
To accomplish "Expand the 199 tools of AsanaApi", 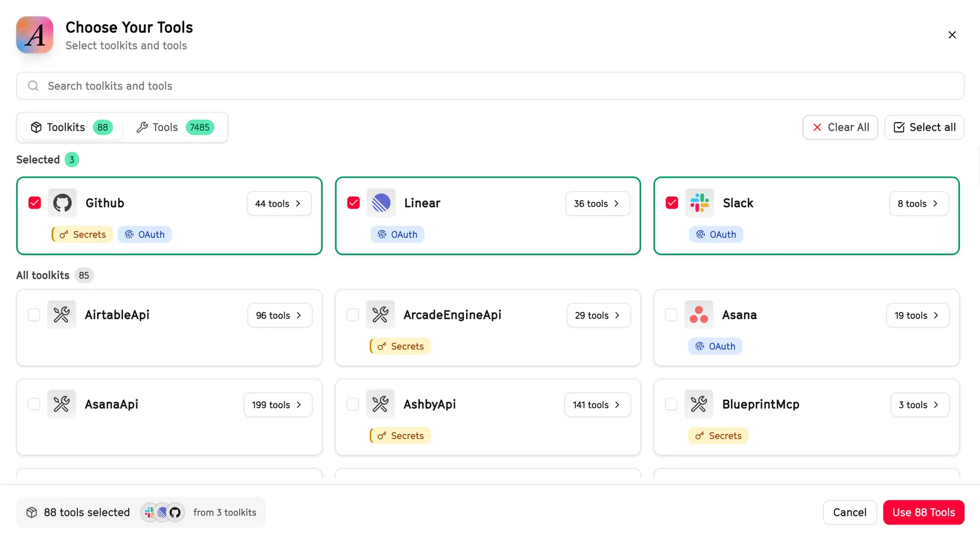I will [x=277, y=405].
